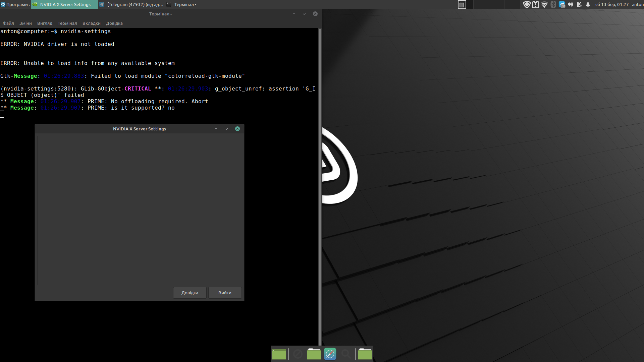Click the 'ERROR: NVIDIA driver is not loaded' line
The height and width of the screenshot is (362, 644).
click(57, 44)
